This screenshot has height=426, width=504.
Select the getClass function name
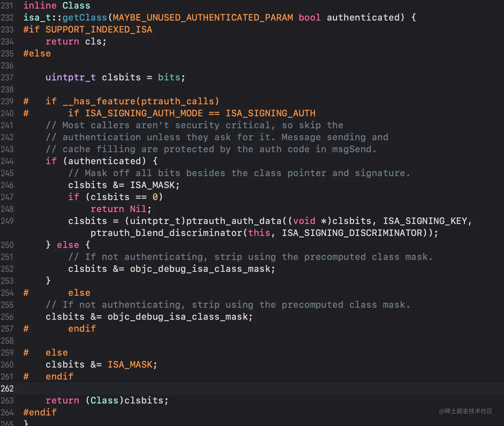tap(85, 18)
